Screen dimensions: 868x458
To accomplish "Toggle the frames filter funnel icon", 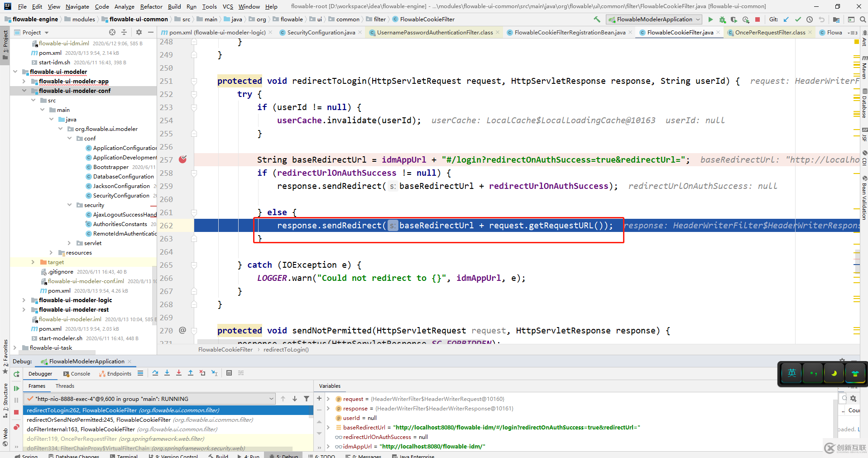I will pos(307,399).
